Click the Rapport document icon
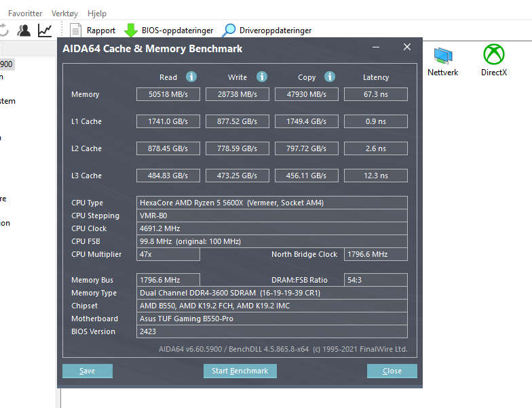Screen dimensions: 532x408 coord(75,30)
